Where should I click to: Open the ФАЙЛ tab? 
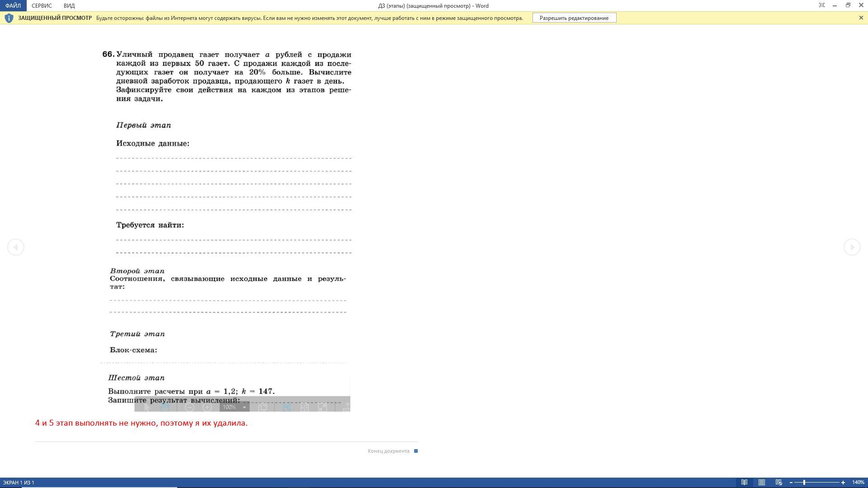click(13, 5)
